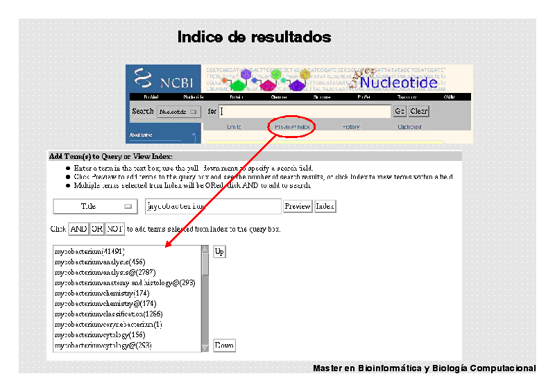The image size is (555, 392).
Task: Clear the search query
Action: point(419,111)
